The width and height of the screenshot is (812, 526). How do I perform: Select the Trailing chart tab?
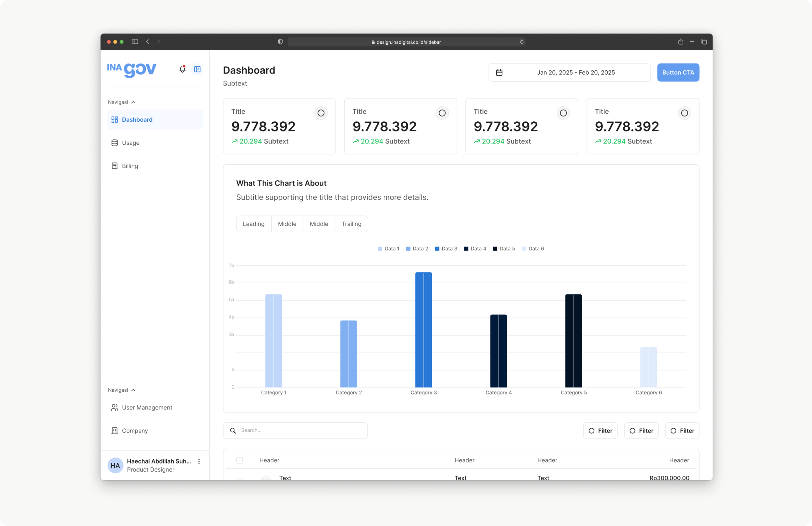point(351,224)
